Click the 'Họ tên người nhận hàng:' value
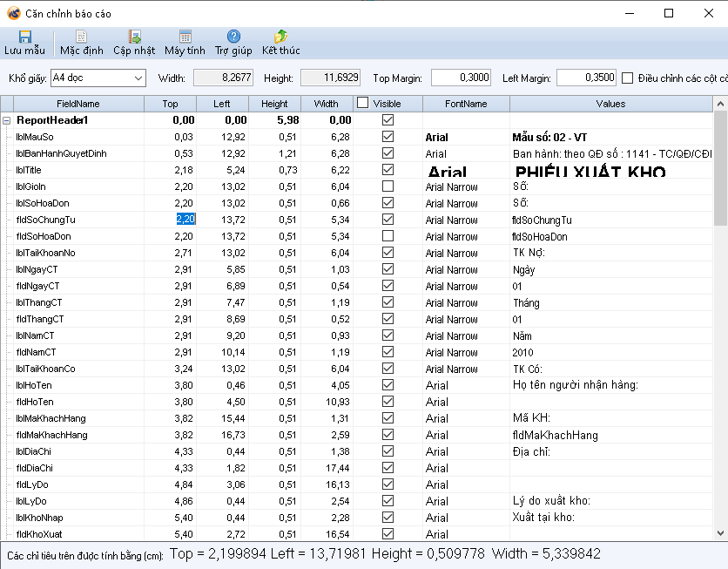 (x=576, y=385)
